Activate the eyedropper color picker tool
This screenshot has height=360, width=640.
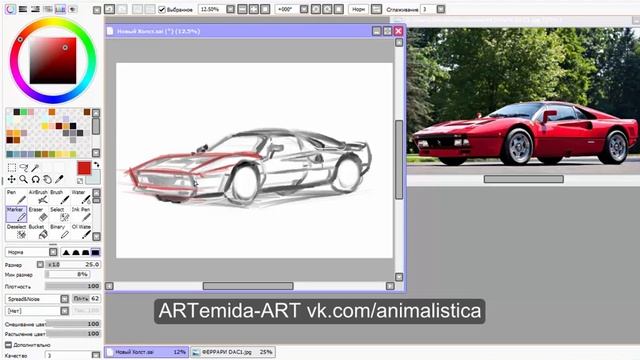[x=59, y=179]
